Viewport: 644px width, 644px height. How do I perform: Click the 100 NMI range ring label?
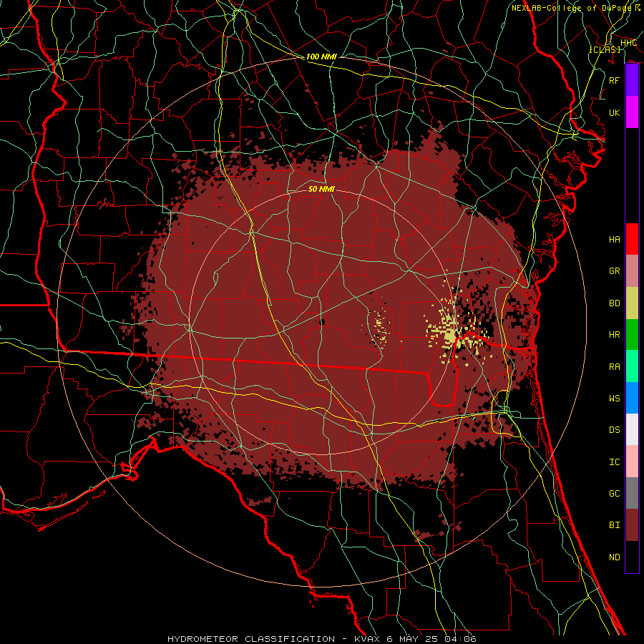click(321, 57)
